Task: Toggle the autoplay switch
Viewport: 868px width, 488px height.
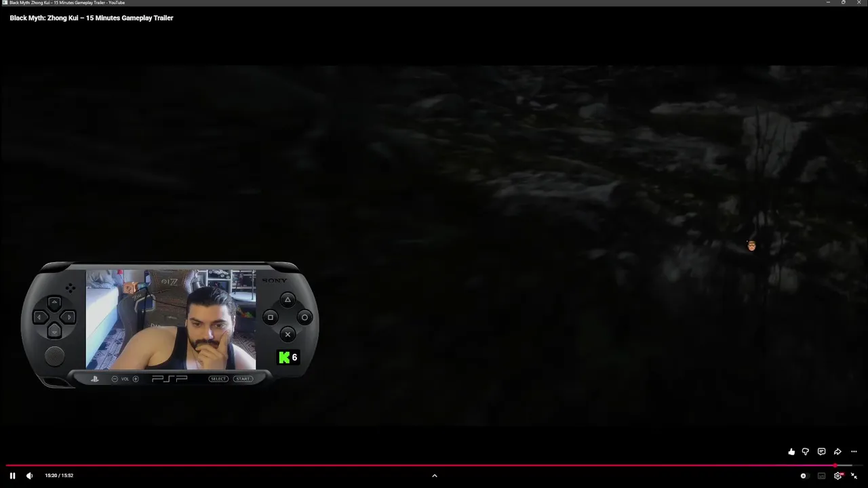Action: 804,476
